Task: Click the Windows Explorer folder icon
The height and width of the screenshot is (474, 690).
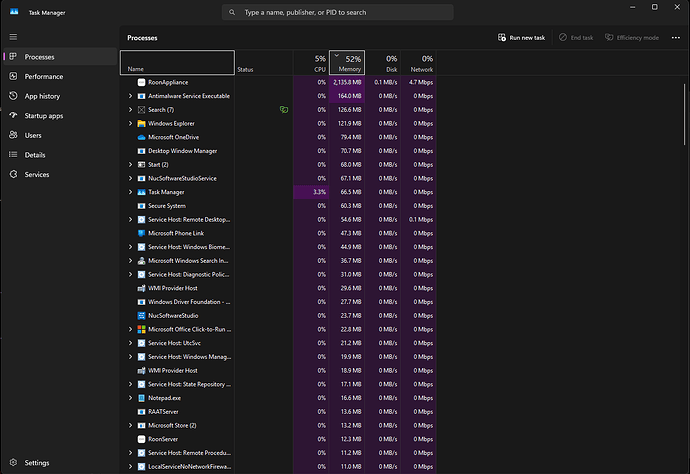Action: pos(141,123)
